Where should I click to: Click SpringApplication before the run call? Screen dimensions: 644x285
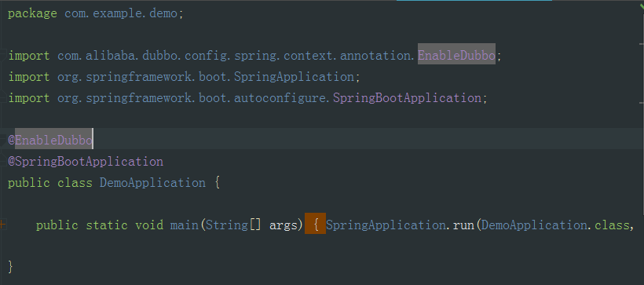[386, 225]
